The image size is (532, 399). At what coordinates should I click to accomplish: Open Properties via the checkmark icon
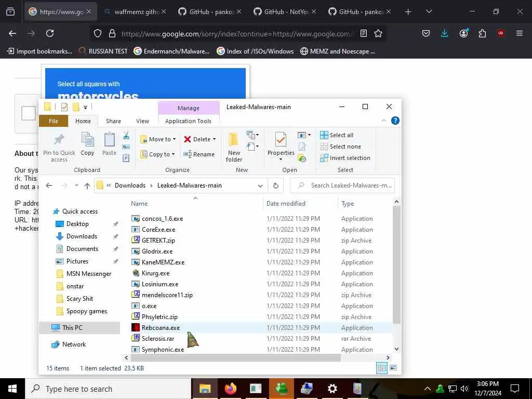281,140
